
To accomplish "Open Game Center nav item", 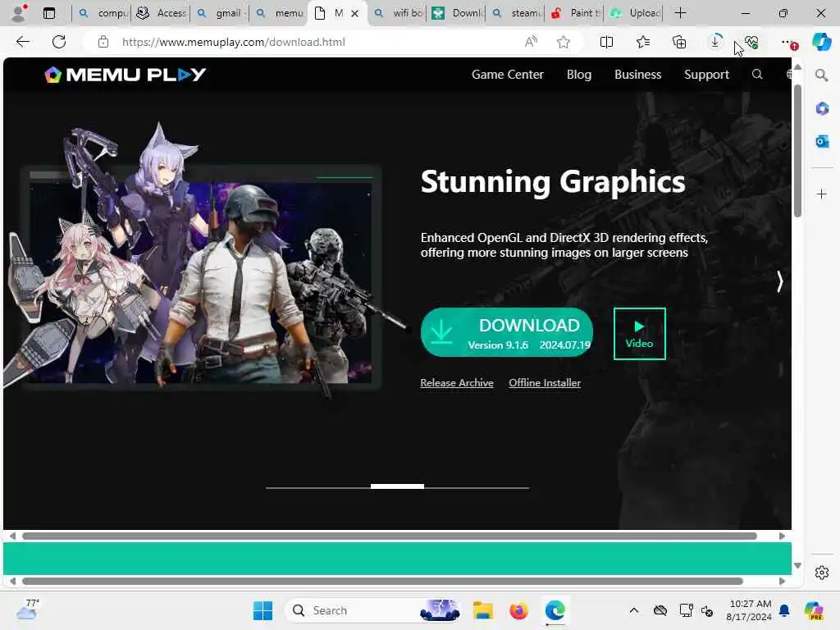I will click(x=507, y=75).
